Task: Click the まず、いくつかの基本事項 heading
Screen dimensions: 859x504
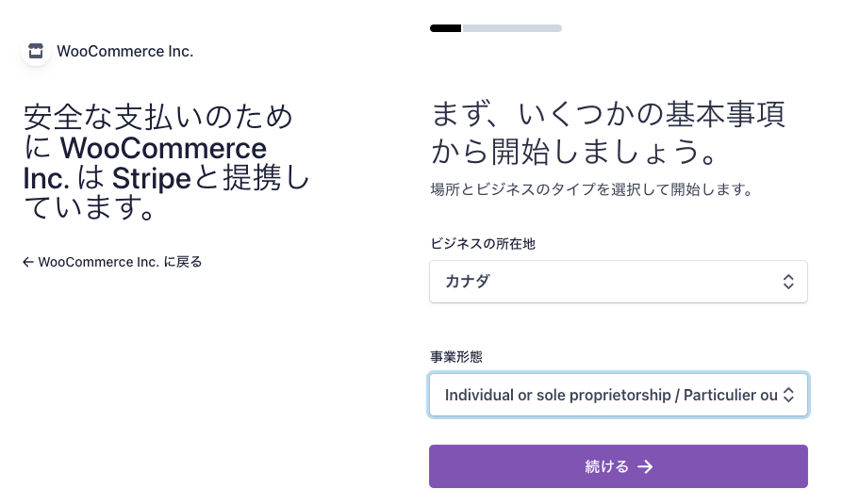Action: click(x=608, y=116)
